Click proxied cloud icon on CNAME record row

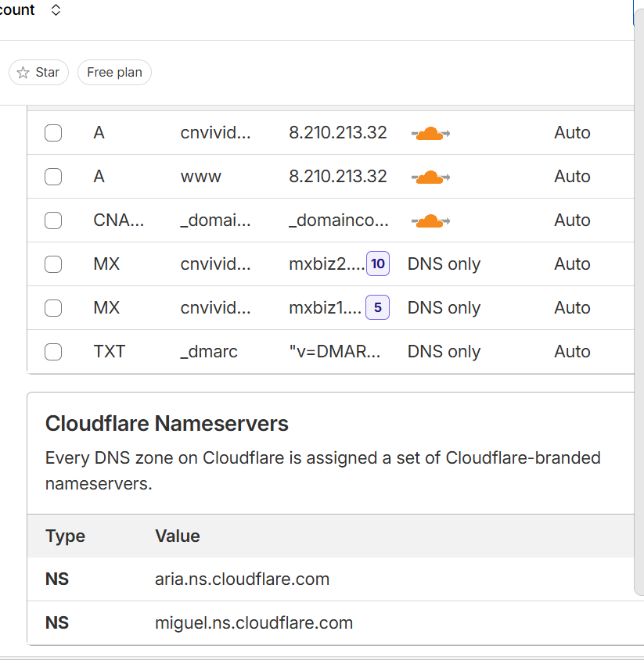click(x=430, y=221)
